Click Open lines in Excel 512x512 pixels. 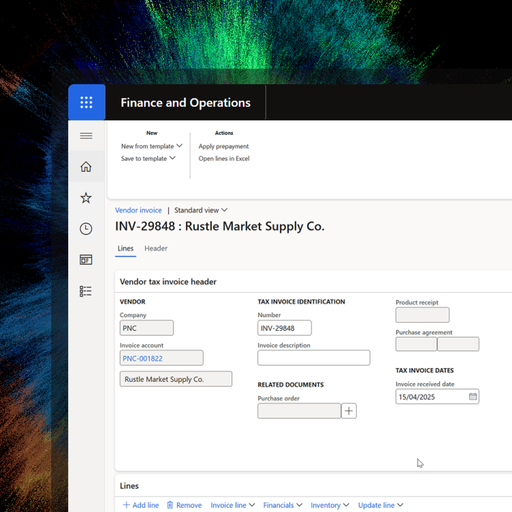click(x=224, y=158)
